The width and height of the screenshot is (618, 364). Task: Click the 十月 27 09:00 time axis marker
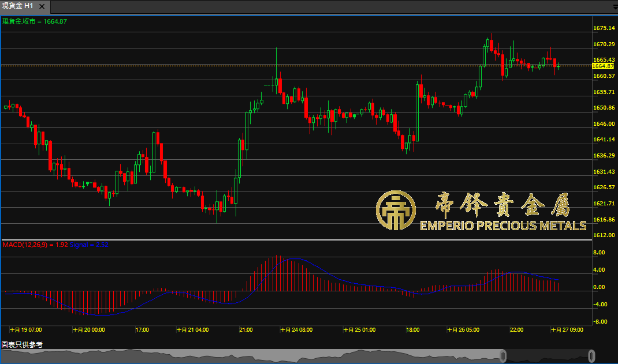(x=567, y=330)
